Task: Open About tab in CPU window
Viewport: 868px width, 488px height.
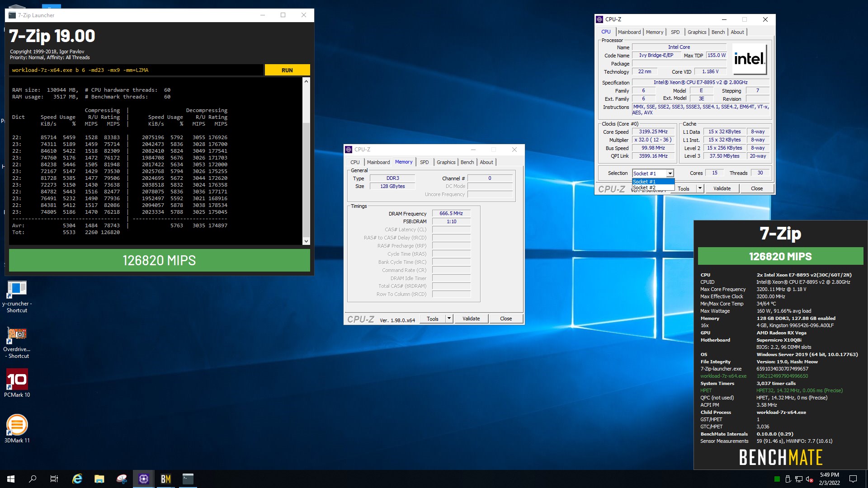Action: tap(737, 32)
